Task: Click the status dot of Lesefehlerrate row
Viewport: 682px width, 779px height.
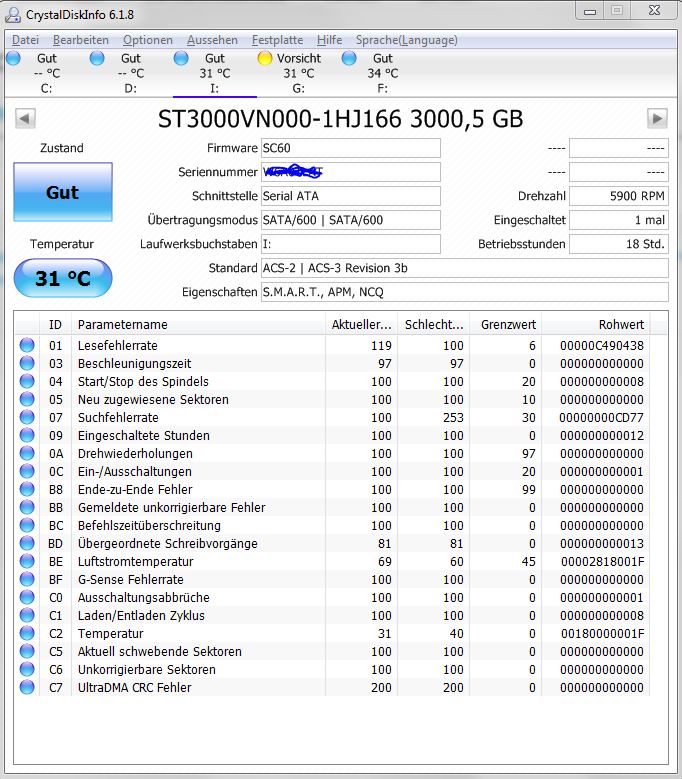Action: (27, 345)
